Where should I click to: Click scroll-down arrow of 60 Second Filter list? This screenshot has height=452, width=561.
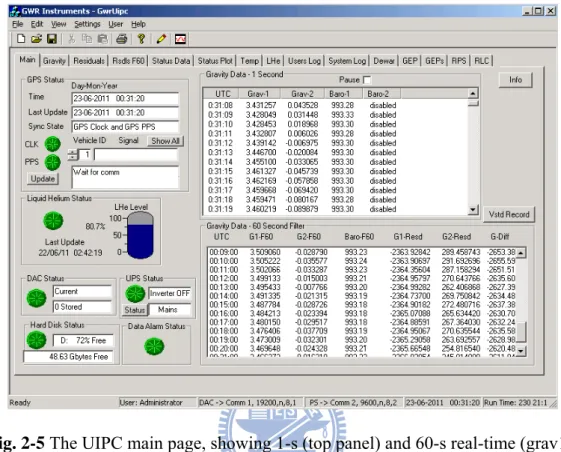(521, 351)
